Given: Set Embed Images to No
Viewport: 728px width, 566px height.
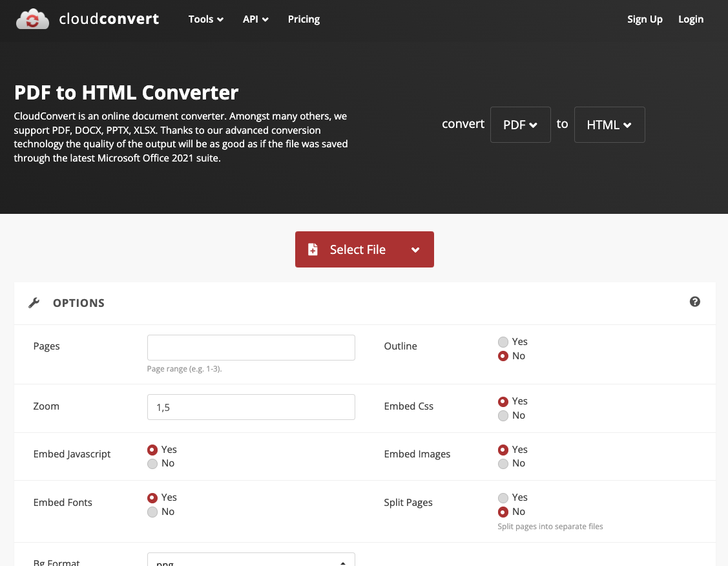Looking at the screenshot, I should pos(503,463).
